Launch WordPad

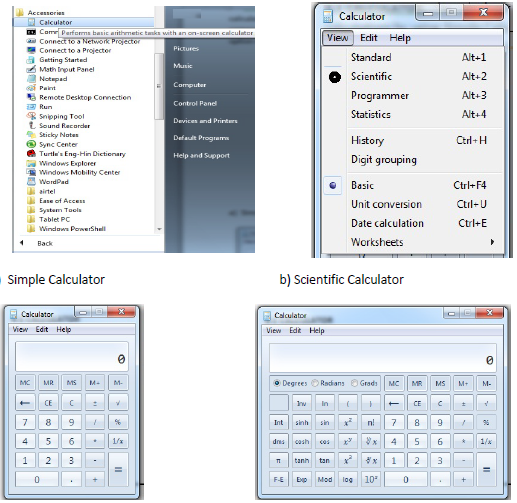pos(47,182)
